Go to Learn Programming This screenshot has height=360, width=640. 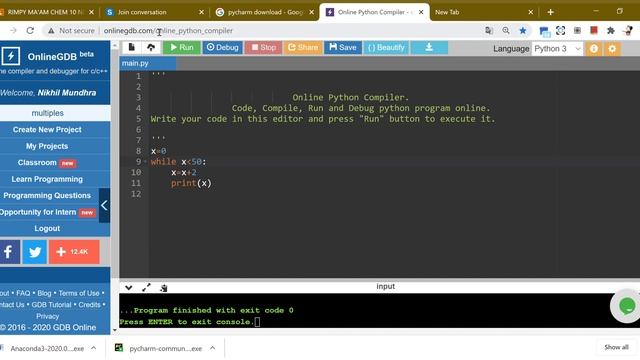point(47,179)
